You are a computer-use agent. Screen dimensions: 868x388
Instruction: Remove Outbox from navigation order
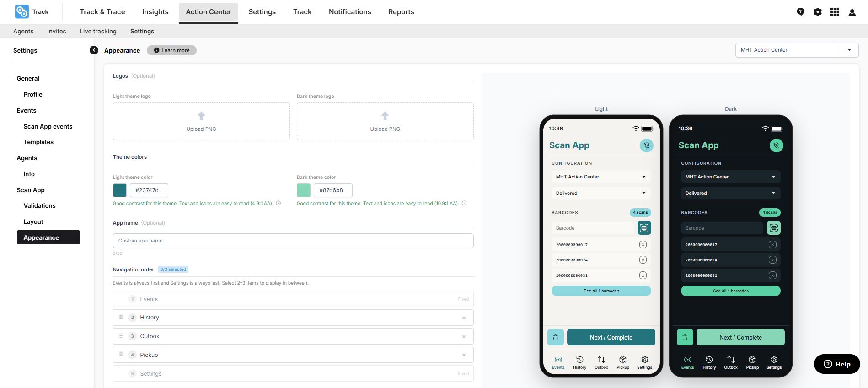tap(464, 337)
